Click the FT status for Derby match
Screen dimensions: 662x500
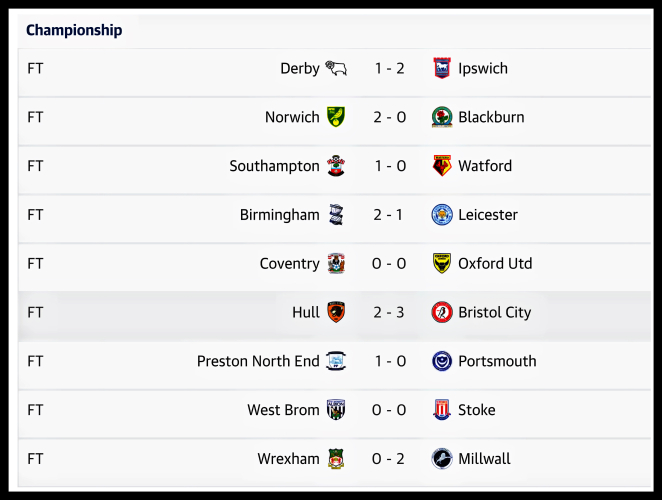coord(36,69)
